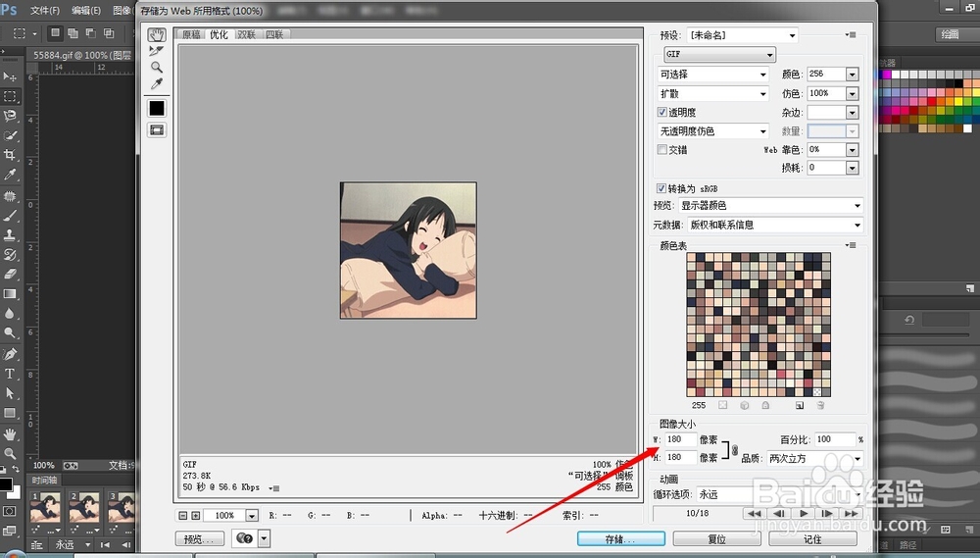Enable the 交错 interlaced checkbox
Screen dimensions: 980x558
[662, 149]
